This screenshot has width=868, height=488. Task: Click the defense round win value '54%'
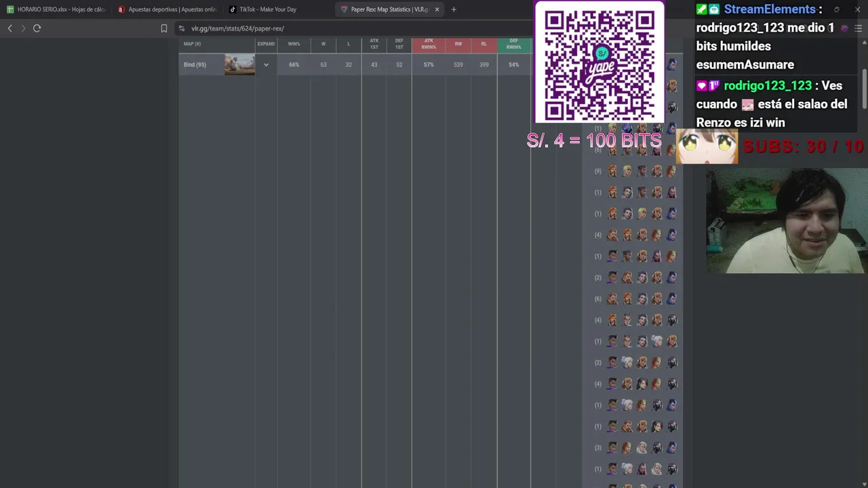coord(514,65)
